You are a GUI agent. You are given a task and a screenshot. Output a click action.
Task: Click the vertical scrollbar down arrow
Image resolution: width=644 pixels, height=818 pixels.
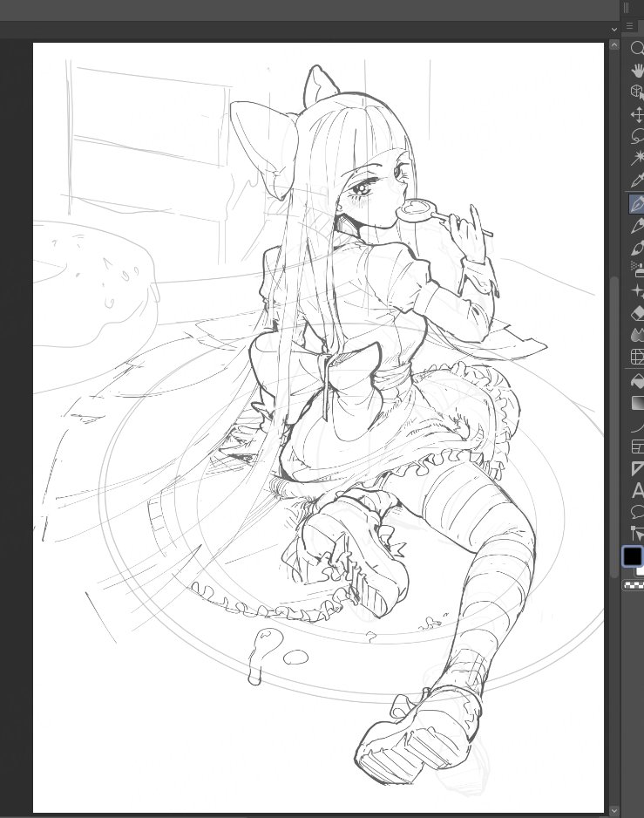point(613,809)
